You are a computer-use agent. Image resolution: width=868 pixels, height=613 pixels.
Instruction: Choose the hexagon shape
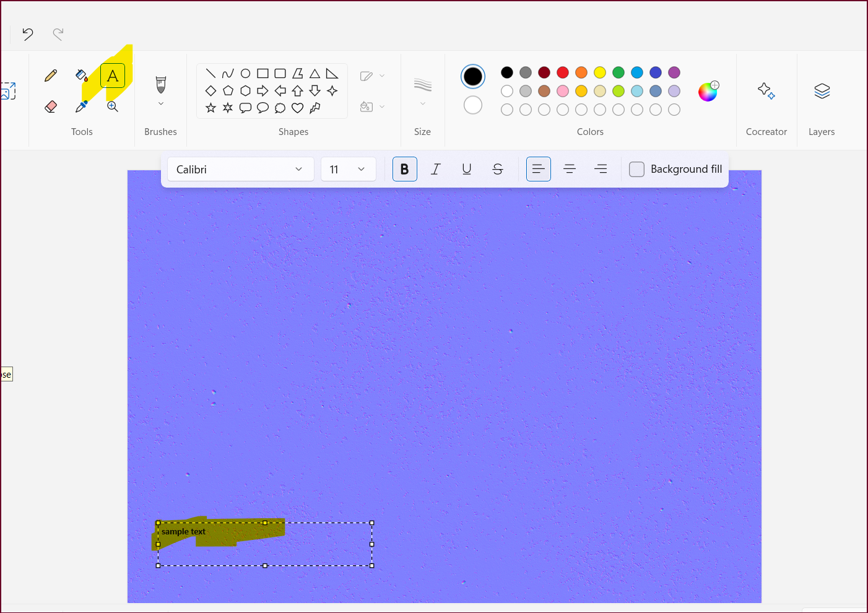[x=246, y=90]
